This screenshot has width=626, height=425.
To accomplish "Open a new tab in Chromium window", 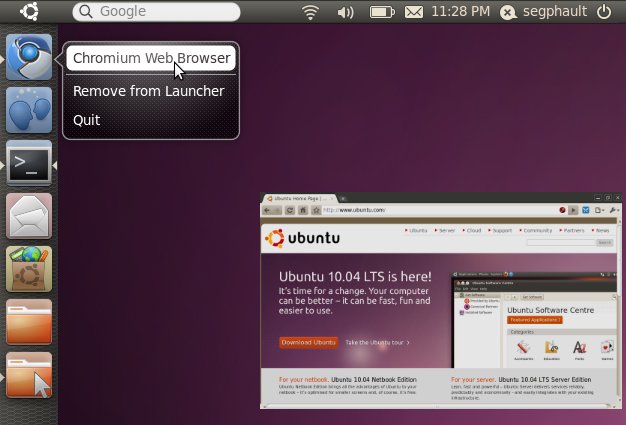I will pos(343,198).
